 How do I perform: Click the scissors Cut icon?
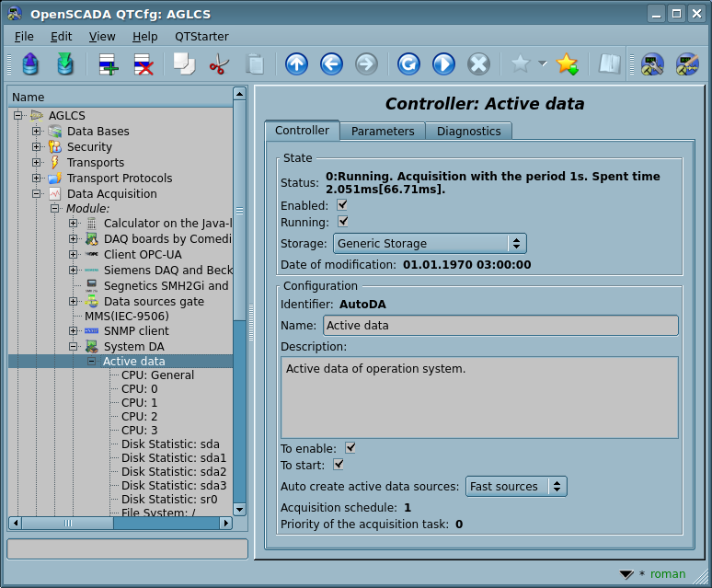[x=219, y=64]
